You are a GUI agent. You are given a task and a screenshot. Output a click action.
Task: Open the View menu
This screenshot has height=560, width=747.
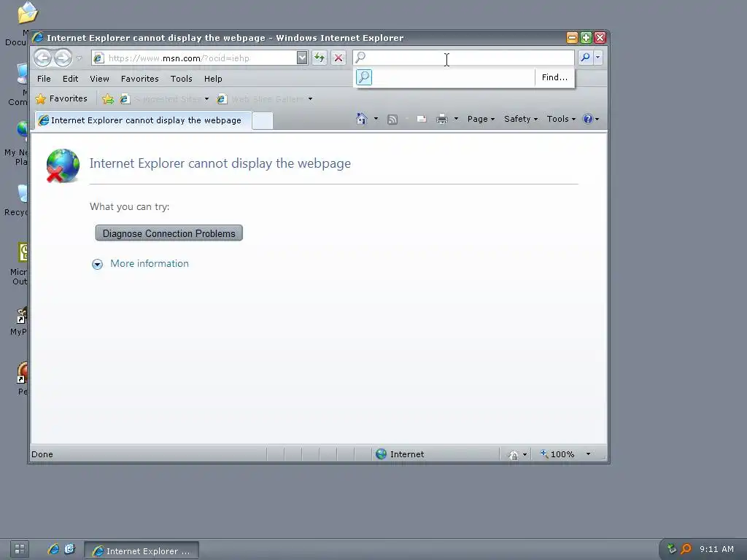coord(99,79)
